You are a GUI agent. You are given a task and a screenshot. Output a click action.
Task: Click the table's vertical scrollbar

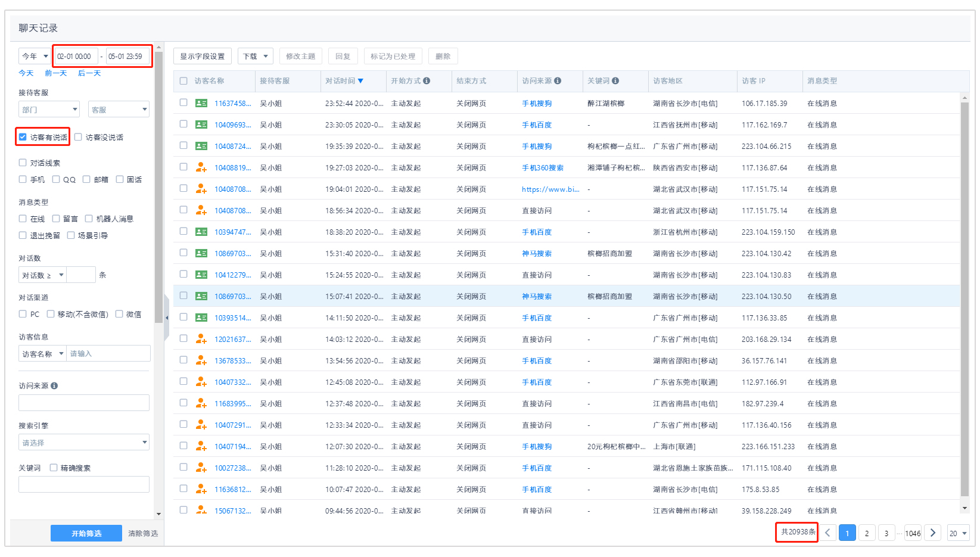(965, 298)
